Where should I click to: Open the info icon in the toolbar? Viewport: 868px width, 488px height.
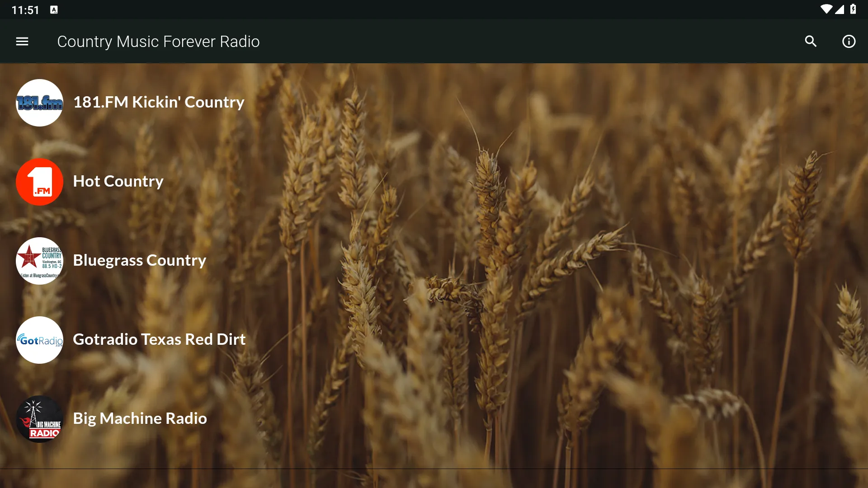click(849, 42)
